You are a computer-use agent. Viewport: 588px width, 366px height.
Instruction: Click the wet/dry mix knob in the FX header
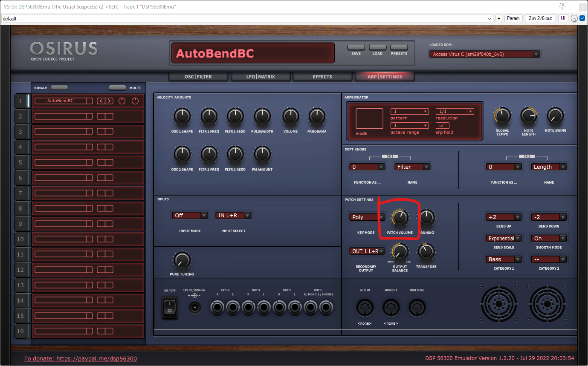(574, 18)
